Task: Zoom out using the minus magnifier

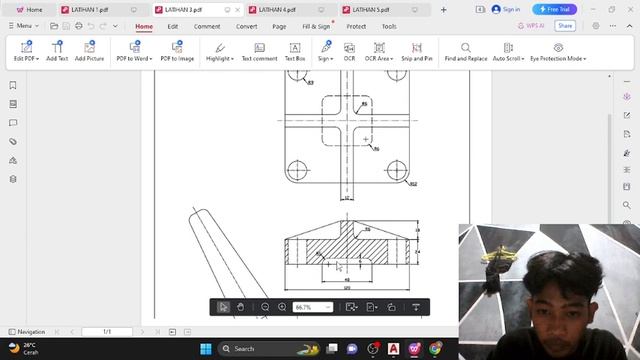Action: [265, 307]
